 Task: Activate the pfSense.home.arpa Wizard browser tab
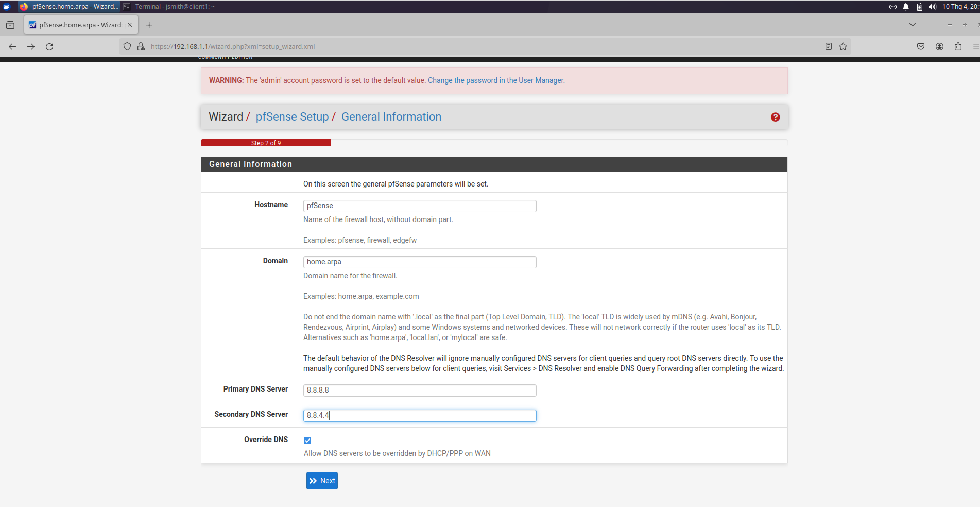tap(80, 25)
